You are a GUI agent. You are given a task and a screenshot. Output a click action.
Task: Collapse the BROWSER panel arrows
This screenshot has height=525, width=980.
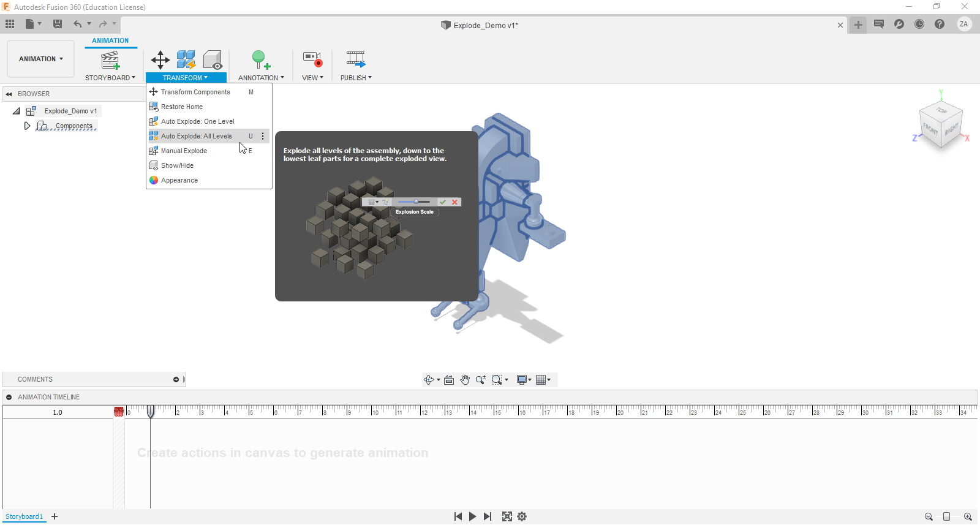pyautogui.click(x=9, y=94)
